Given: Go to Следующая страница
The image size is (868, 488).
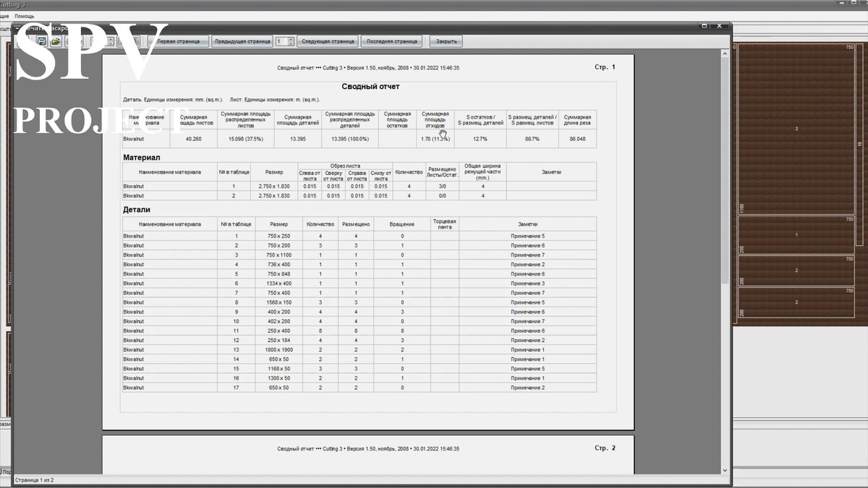Looking at the screenshot, I should pos(328,41).
